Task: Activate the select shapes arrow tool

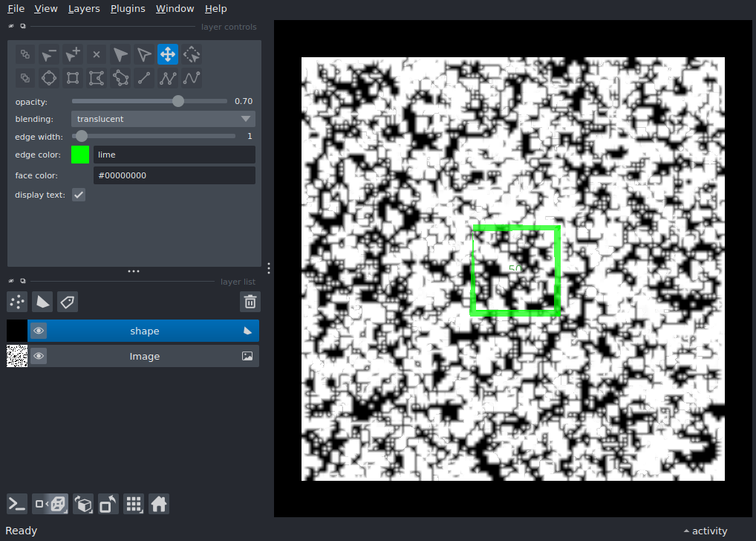Action: pos(120,54)
